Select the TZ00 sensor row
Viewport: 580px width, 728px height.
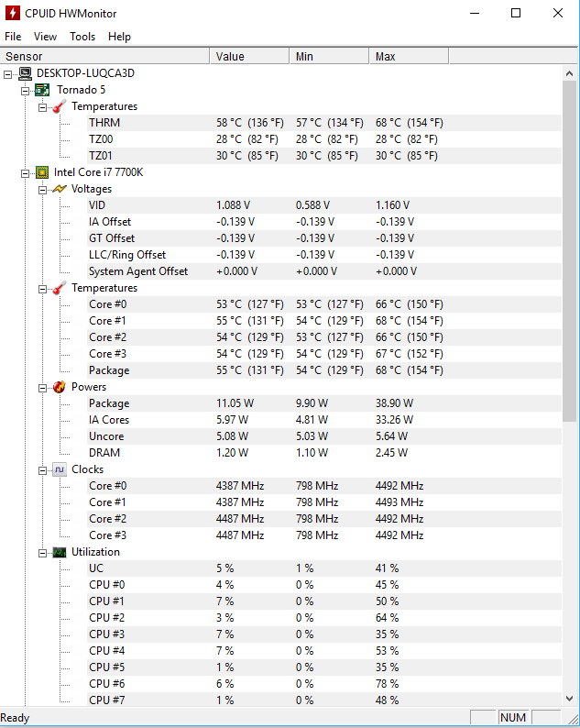(x=324, y=139)
